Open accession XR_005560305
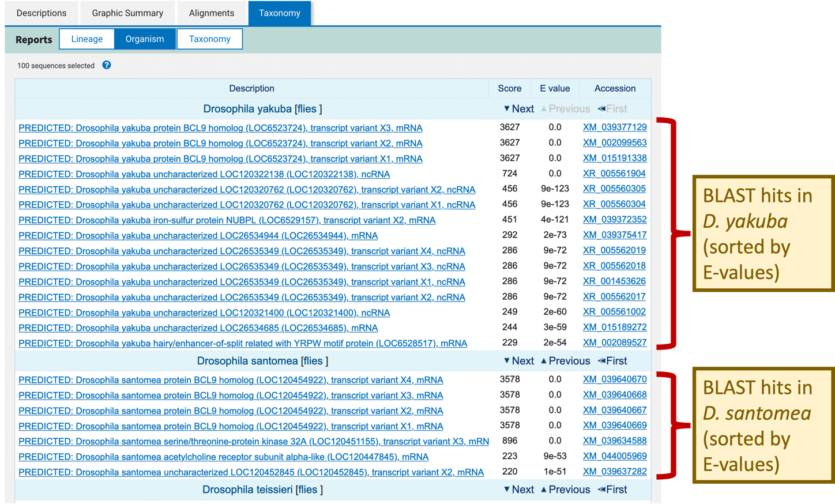Viewport: 835px width, 504px height. [x=614, y=189]
